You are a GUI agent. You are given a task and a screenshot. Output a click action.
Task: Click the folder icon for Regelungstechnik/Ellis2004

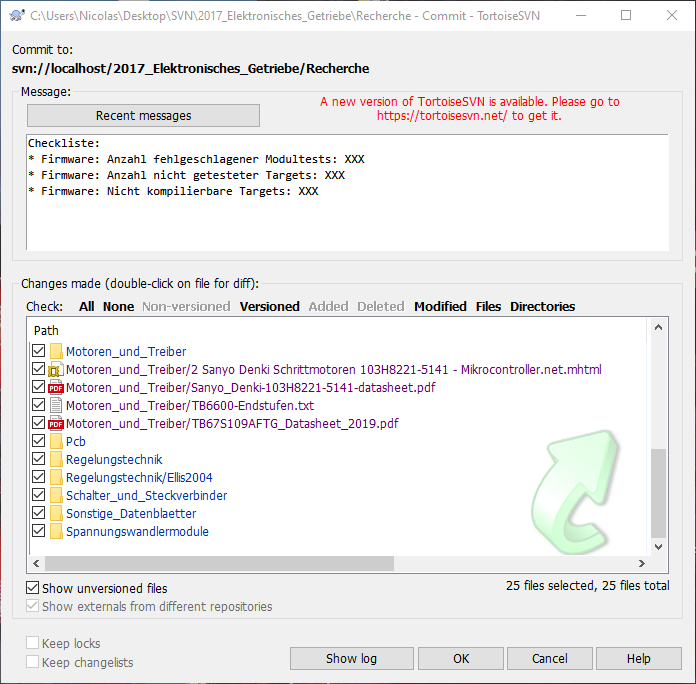pyautogui.click(x=56, y=477)
